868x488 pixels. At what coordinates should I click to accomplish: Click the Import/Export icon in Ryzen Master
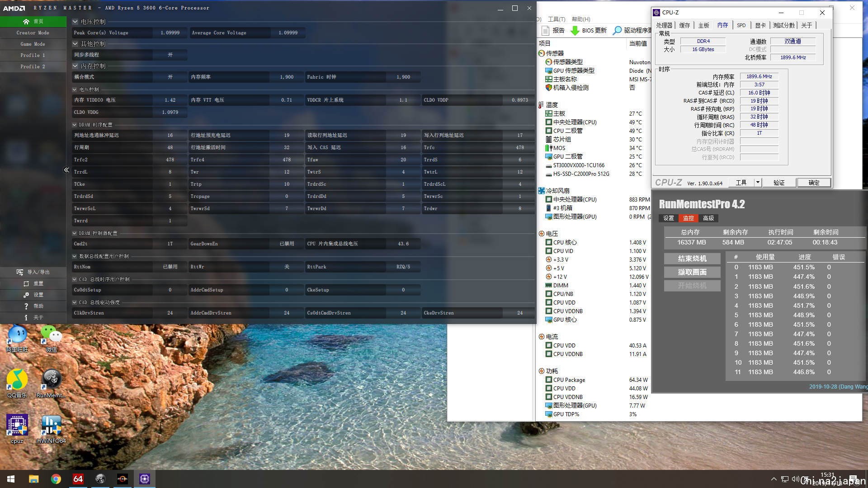[20, 272]
